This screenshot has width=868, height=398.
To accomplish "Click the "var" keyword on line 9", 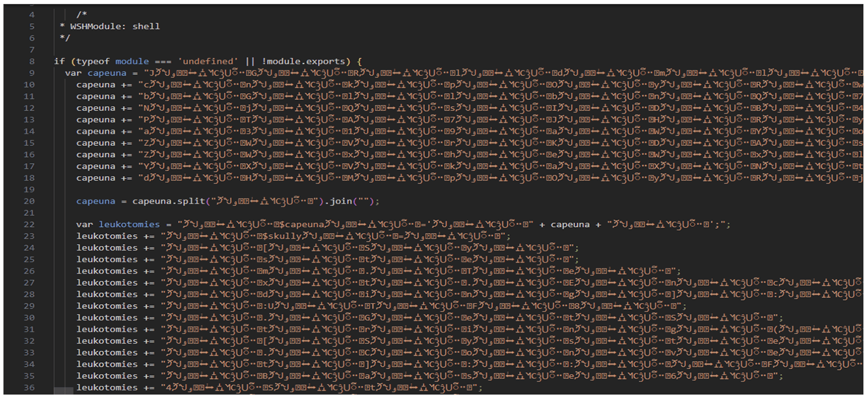I will click(x=73, y=73).
